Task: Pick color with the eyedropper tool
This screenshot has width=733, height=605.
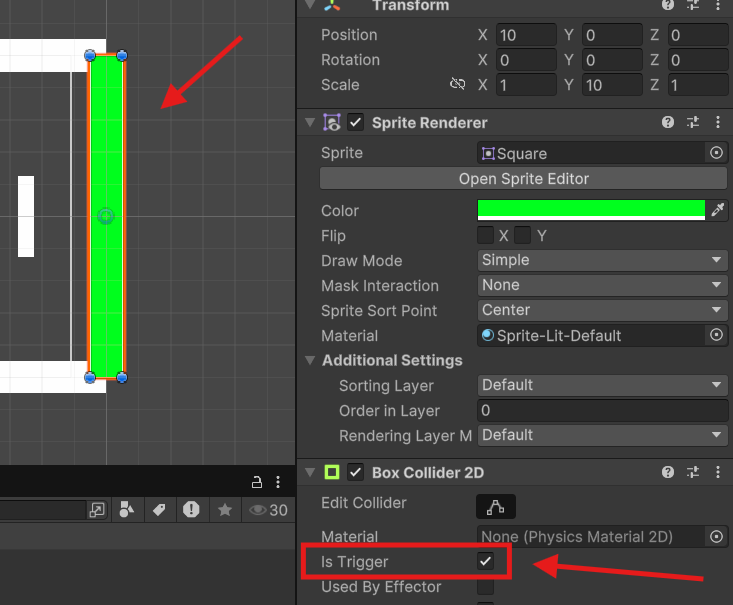Action: coord(717,210)
